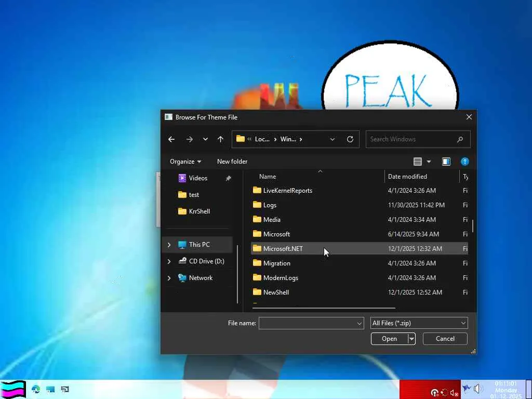Click the 12/1/2025 12:52 AM date cell

pos(415,292)
